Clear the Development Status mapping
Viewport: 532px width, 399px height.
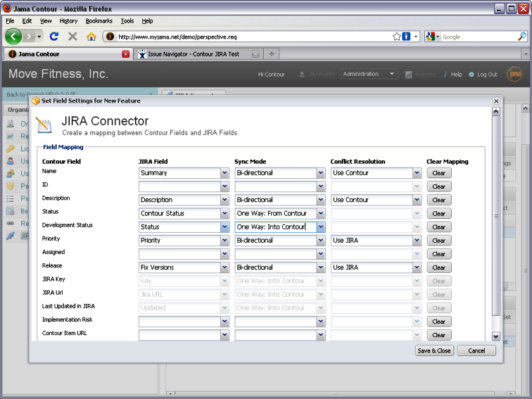pyautogui.click(x=439, y=227)
